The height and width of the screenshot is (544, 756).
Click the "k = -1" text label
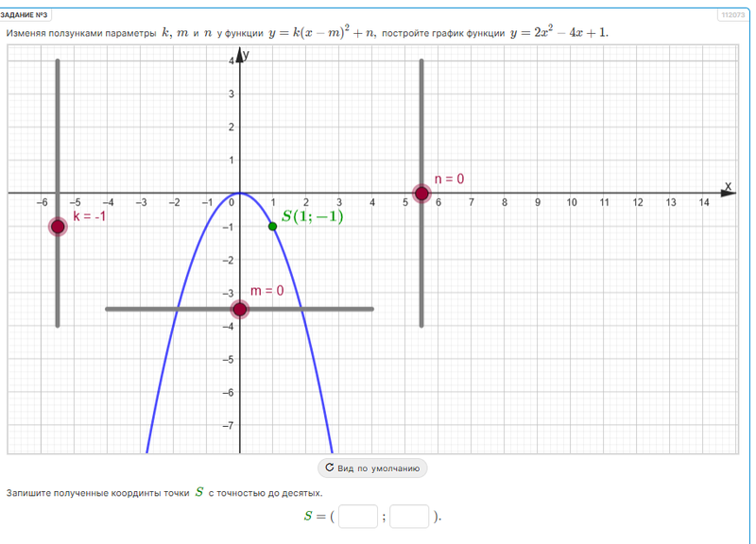(x=90, y=215)
